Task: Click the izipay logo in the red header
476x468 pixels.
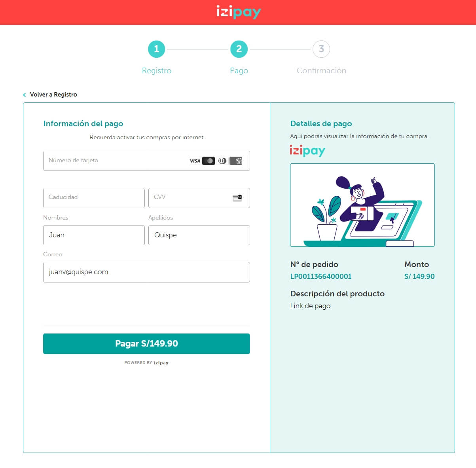Action: [239, 12]
